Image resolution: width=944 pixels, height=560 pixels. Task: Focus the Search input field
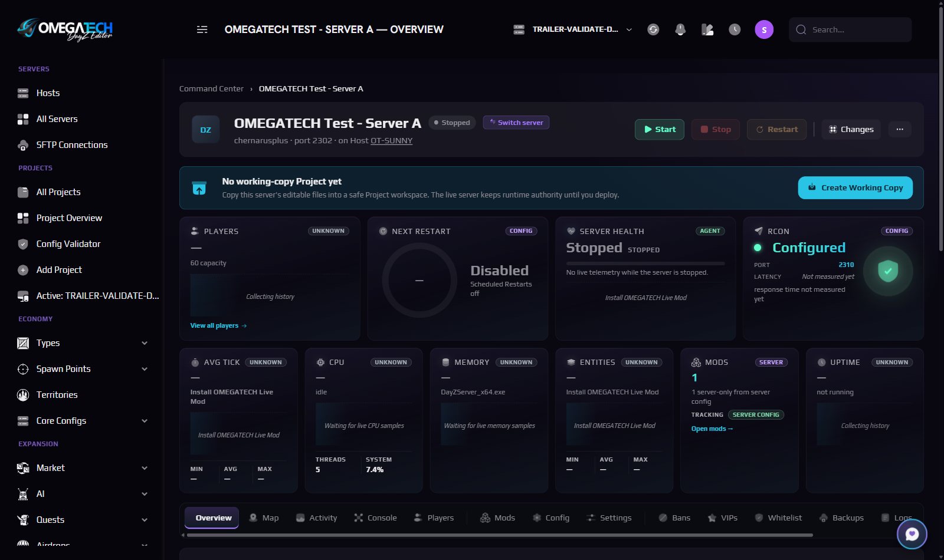[x=850, y=29]
